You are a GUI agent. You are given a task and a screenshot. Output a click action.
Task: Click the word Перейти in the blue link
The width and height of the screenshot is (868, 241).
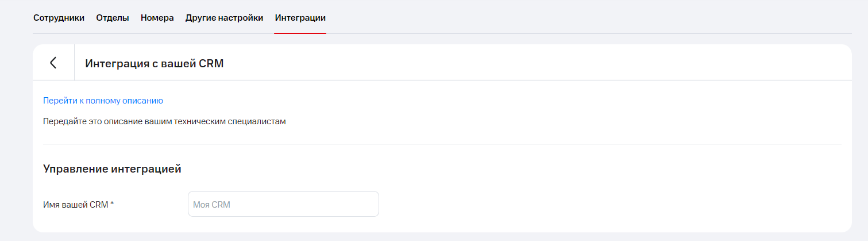coord(60,101)
